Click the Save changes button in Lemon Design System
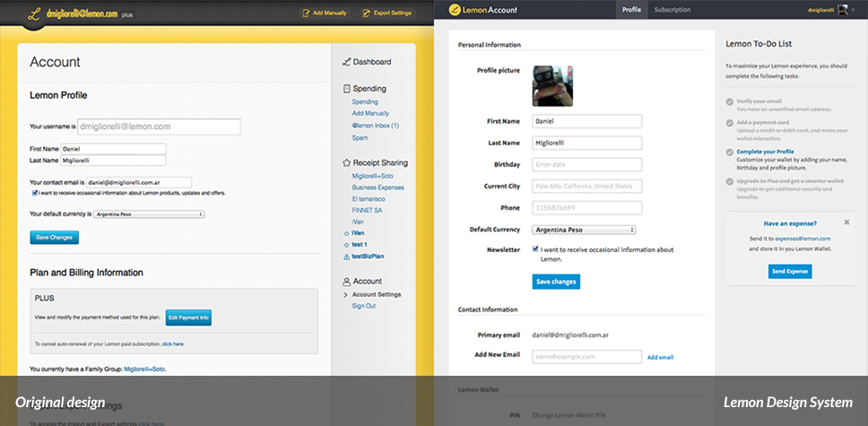This screenshot has width=868, height=426. (x=556, y=282)
